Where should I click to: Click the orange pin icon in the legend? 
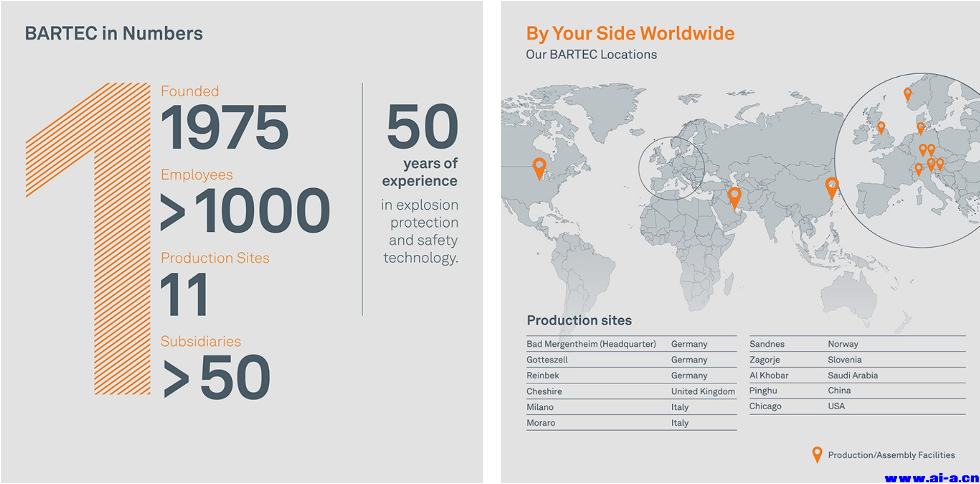pyautogui.click(x=817, y=455)
